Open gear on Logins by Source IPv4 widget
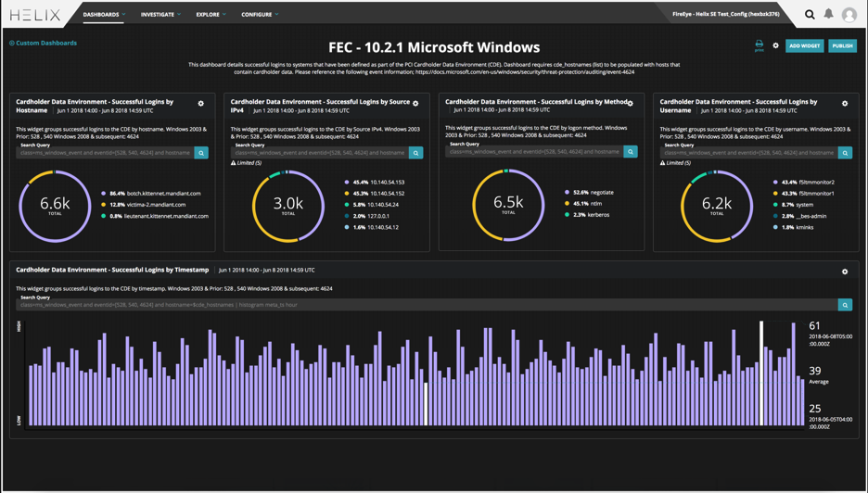Screen dimensions: 868x493 tap(415, 104)
